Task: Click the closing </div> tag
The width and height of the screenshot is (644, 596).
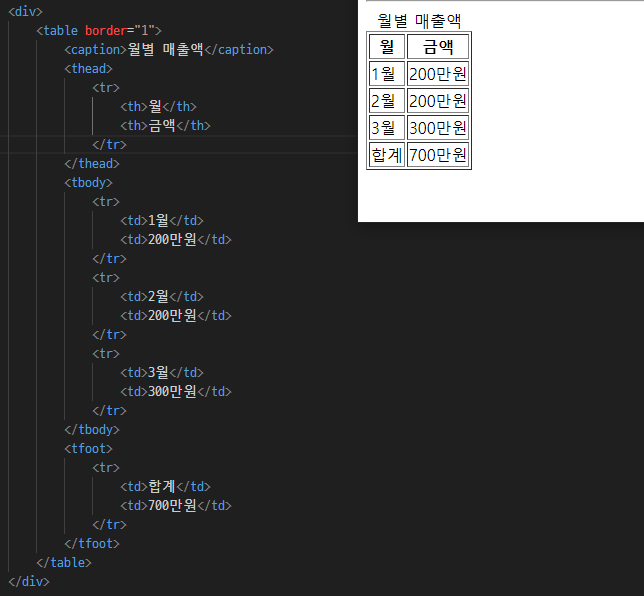Action: click(x=29, y=582)
